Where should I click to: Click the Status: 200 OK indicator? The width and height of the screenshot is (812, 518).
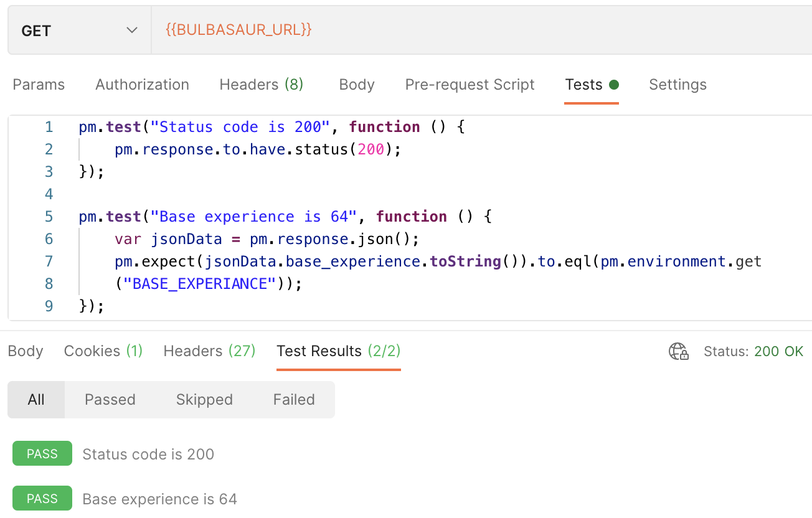point(754,351)
